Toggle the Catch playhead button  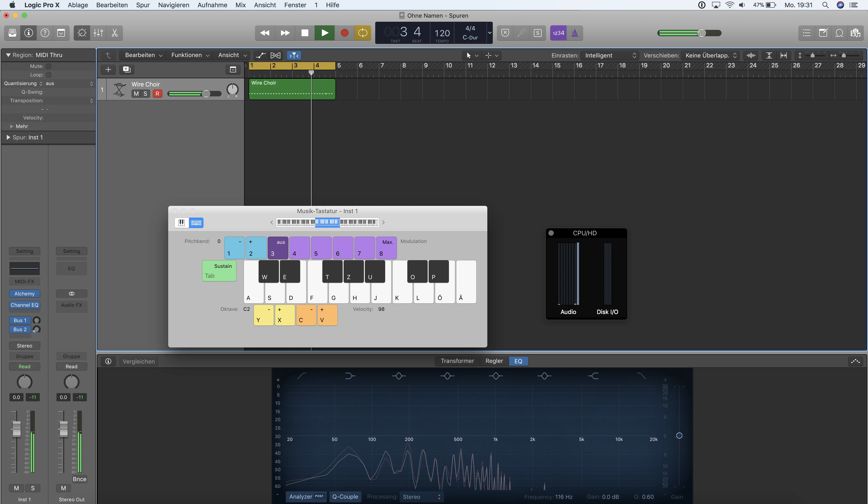294,55
